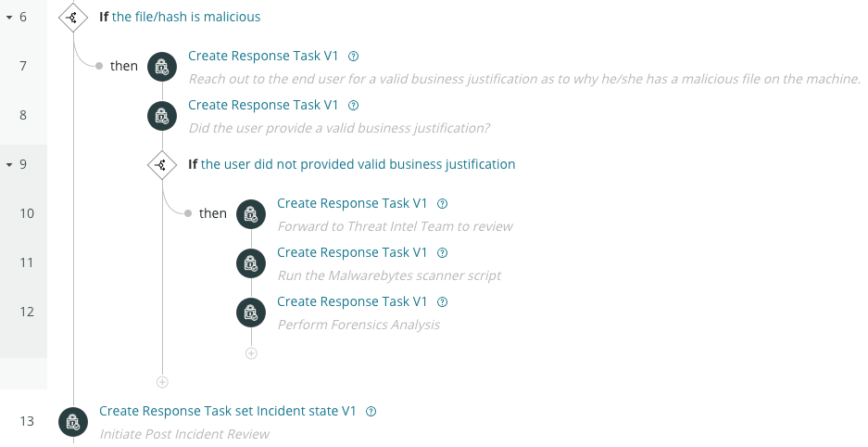Select the response task icon on step 7
This screenshot has width=868, height=447.
pyautogui.click(x=162, y=67)
